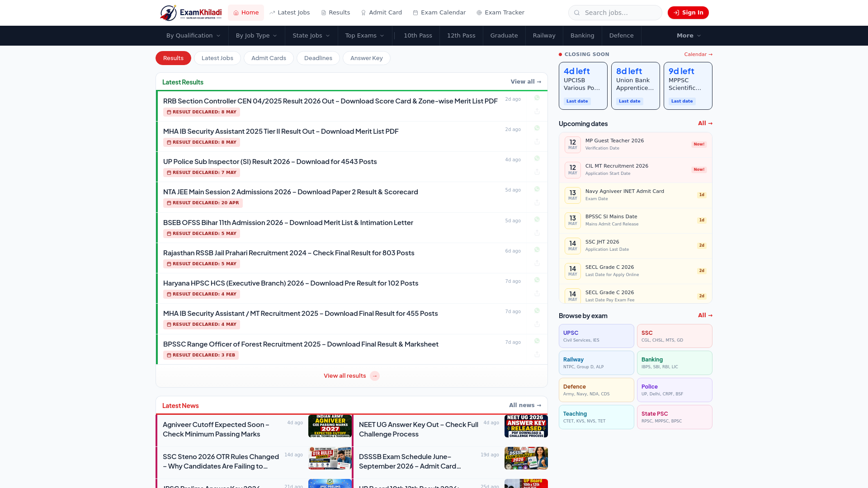This screenshot has height=488, width=868.
Task: Click the ExamKhiladi logo
Action: tap(191, 13)
